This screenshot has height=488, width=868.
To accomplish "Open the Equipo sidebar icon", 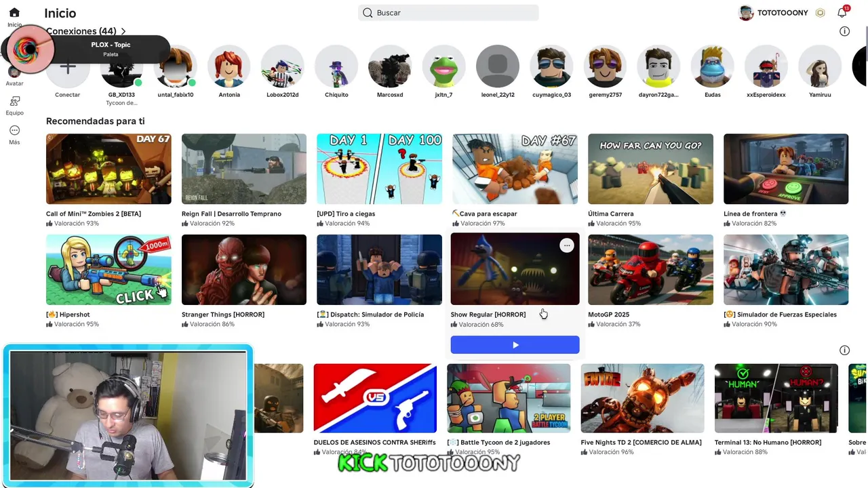I will click(14, 101).
